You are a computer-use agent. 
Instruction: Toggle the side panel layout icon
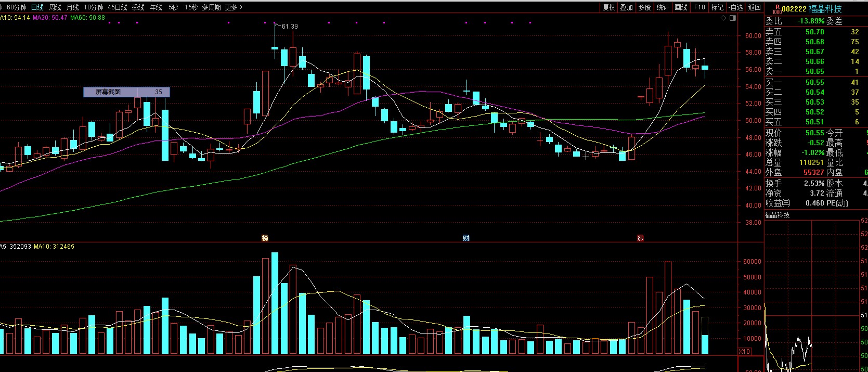(733, 18)
